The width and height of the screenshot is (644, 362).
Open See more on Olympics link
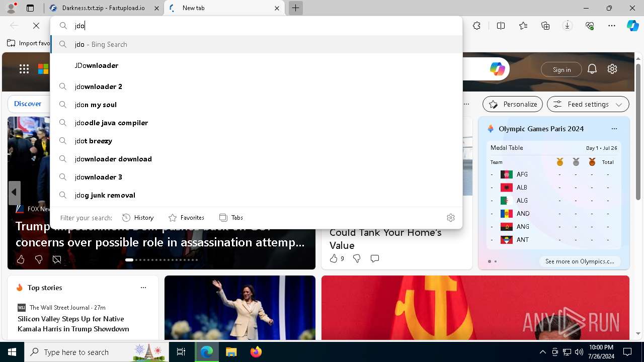click(580, 261)
